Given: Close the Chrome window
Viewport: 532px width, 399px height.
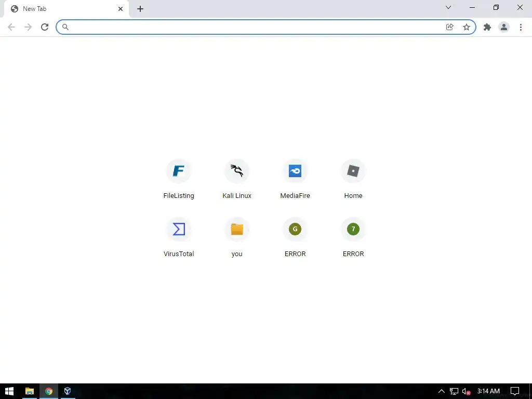Looking at the screenshot, I should pos(520,7).
